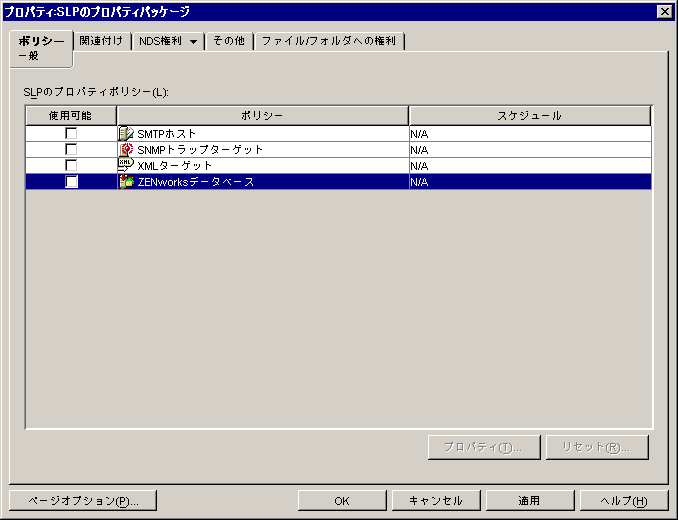Sort by the 使用可能 column header

click(x=70, y=115)
